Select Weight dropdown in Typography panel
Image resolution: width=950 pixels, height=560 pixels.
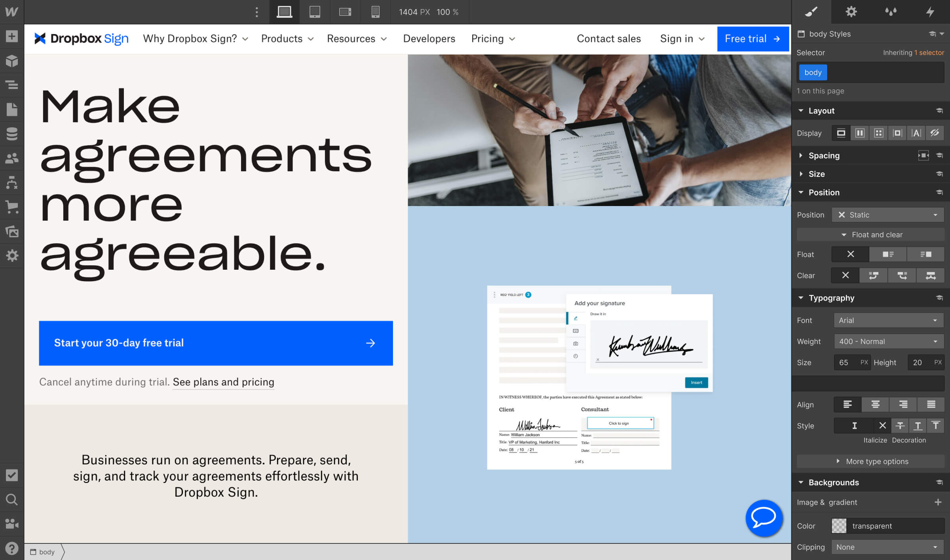click(x=887, y=341)
